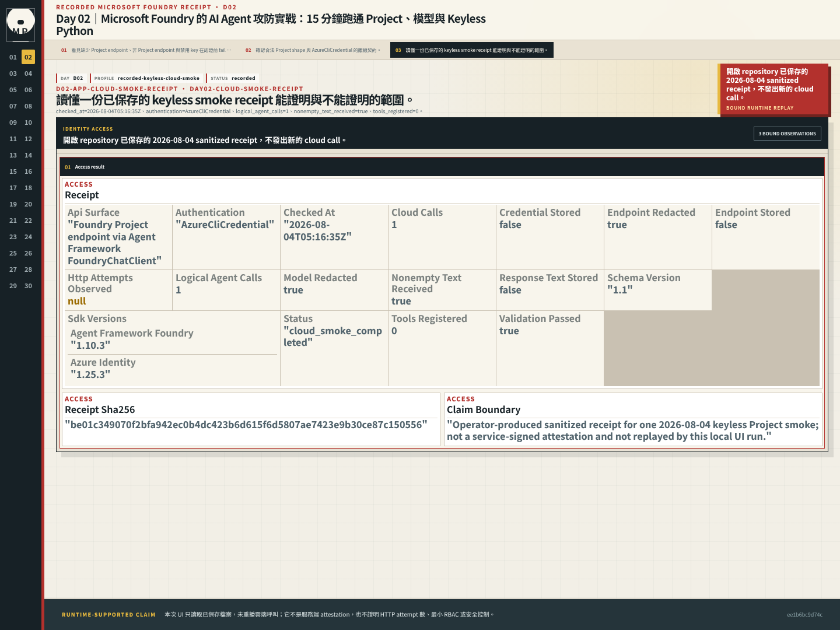Click Azure Identity "1.25.3" version

click(x=173, y=369)
